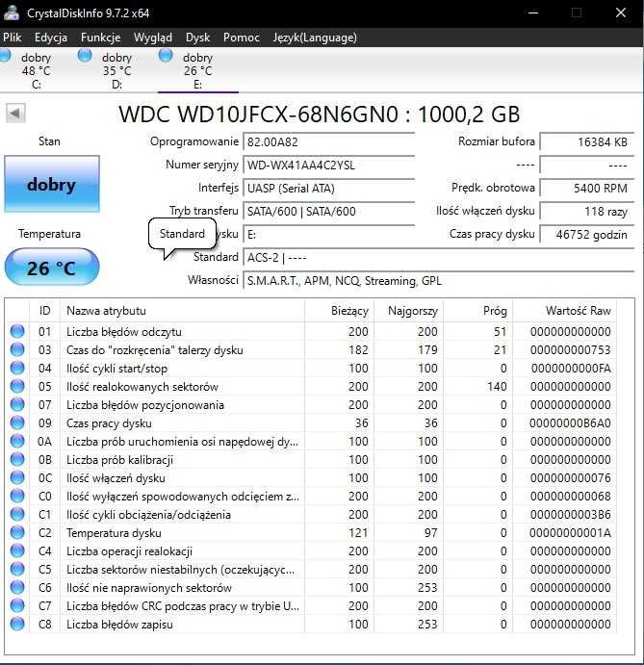The height and width of the screenshot is (665, 644).
Task: Click raw value 000000000FA
Action: (571, 369)
